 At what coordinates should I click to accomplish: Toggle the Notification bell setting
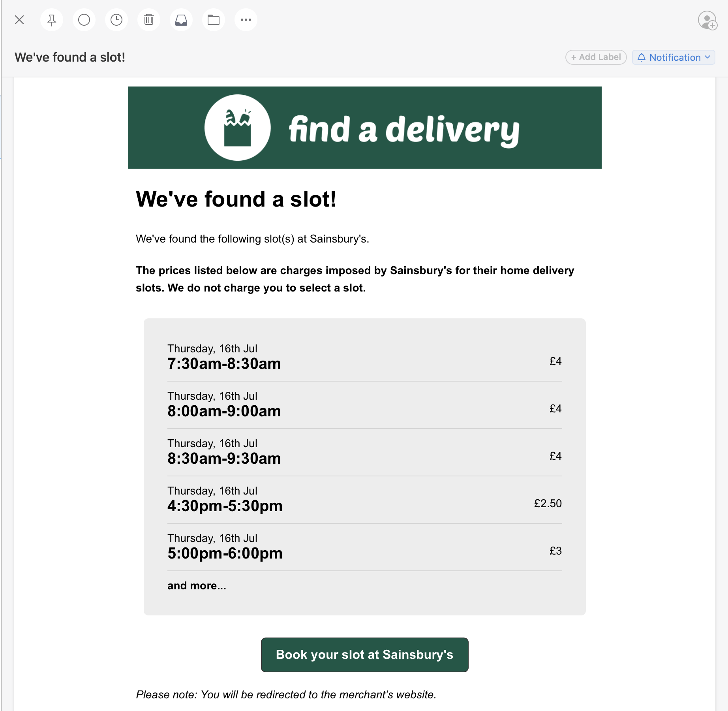tap(642, 57)
